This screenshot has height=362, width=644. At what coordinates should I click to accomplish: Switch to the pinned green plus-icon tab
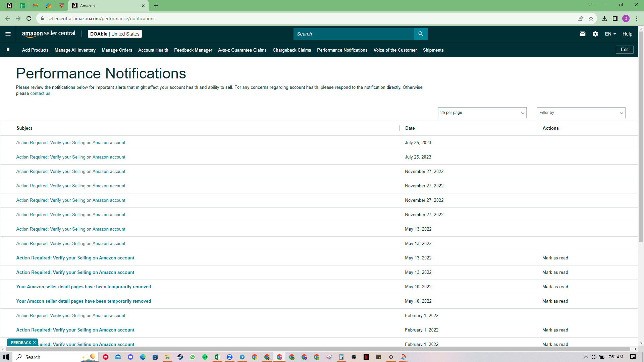pyautogui.click(x=22, y=6)
